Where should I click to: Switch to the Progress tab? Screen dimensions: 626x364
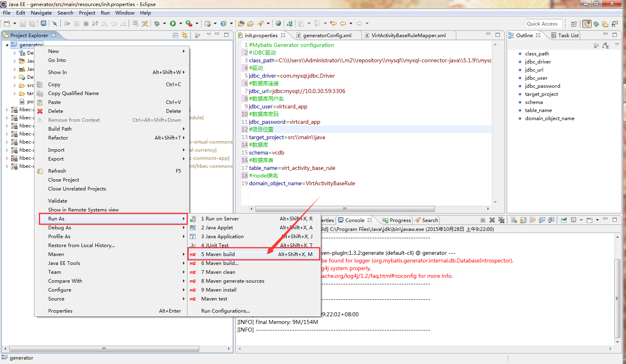click(397, 220)
